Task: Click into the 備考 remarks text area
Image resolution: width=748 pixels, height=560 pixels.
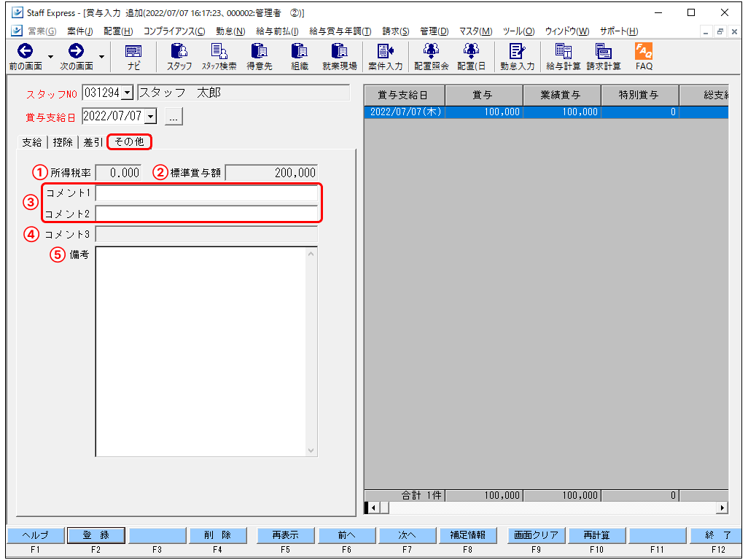Action: 200,351
